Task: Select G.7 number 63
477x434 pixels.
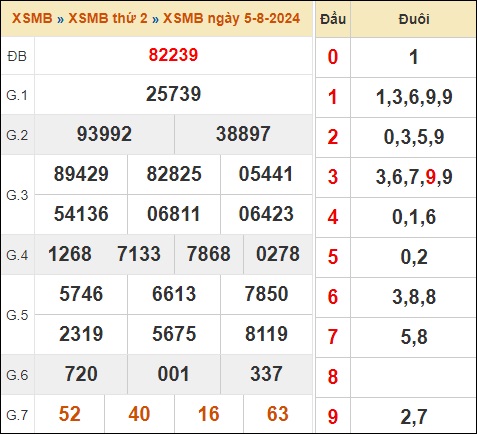Action: pyautogui.click(x=278, y=414)
